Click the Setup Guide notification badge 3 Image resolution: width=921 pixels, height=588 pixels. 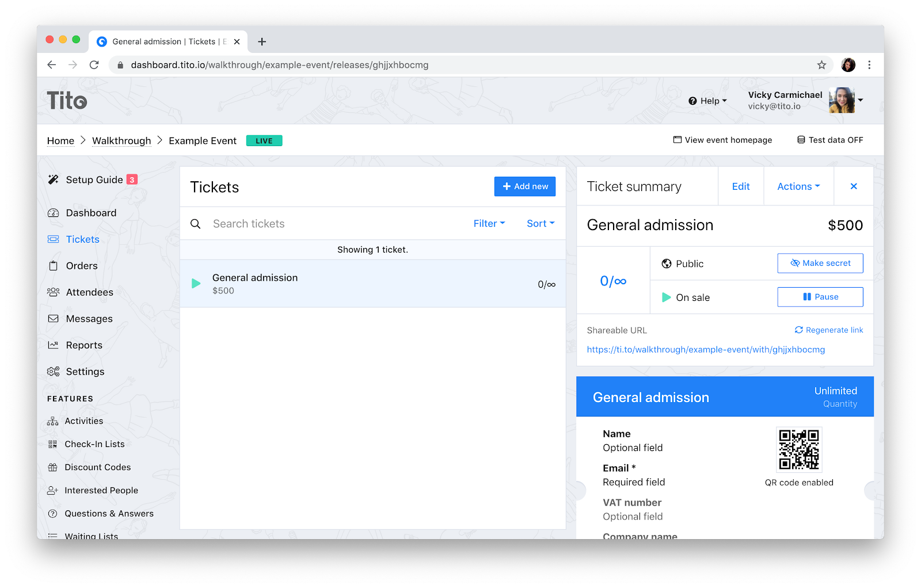tap(132, 180)
